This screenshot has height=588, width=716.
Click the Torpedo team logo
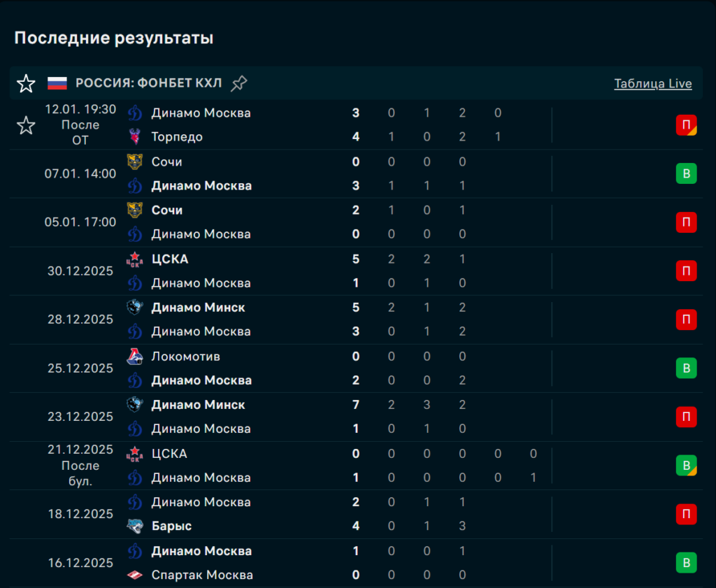[x=135, y=137]
